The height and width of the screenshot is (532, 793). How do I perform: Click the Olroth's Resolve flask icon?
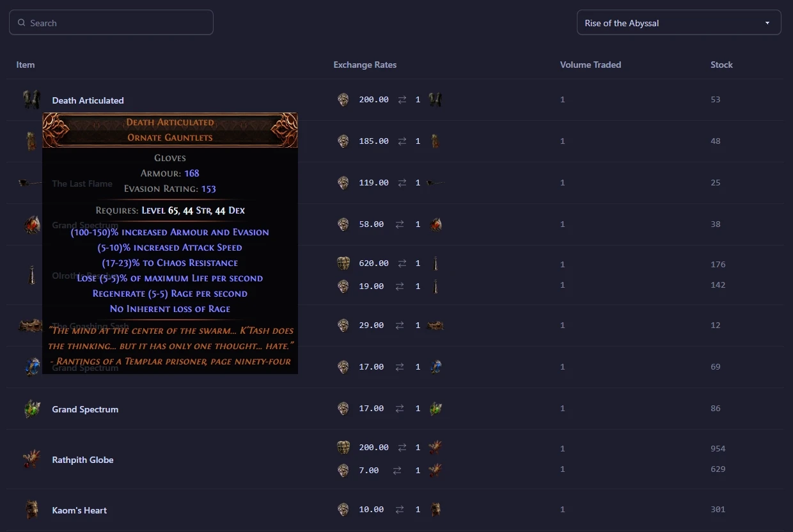[32, 275]
